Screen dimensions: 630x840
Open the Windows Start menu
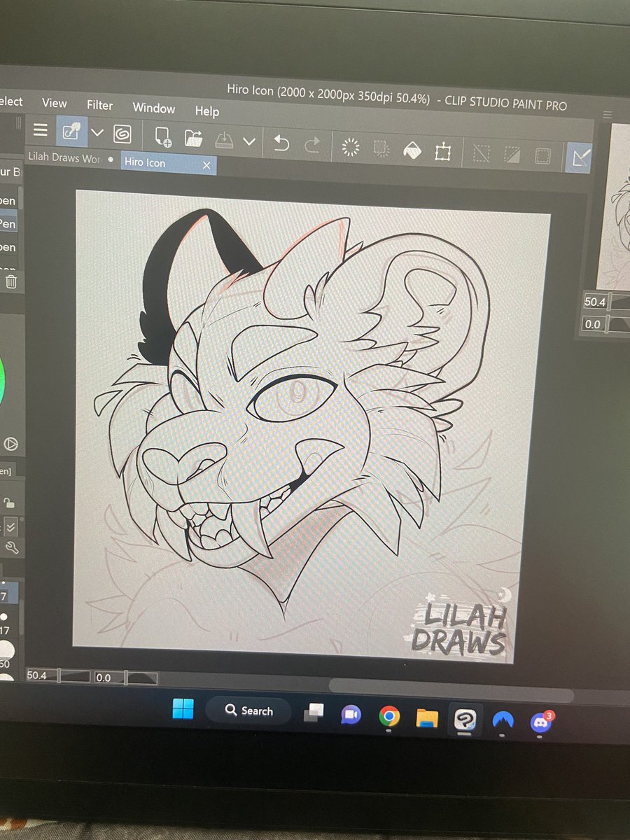183,710
